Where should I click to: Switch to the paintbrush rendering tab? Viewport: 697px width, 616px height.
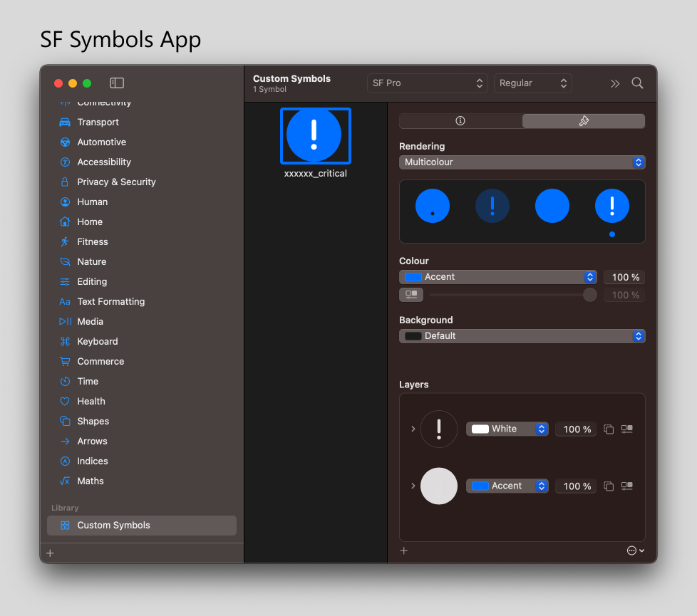(583, 121)
